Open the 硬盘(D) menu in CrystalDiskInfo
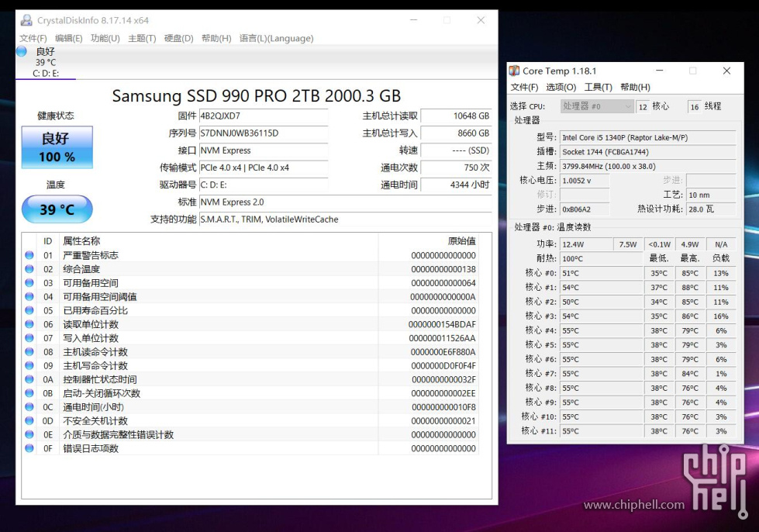The width and height of the screenshot is (759, 532). click(x=178, y=38)
